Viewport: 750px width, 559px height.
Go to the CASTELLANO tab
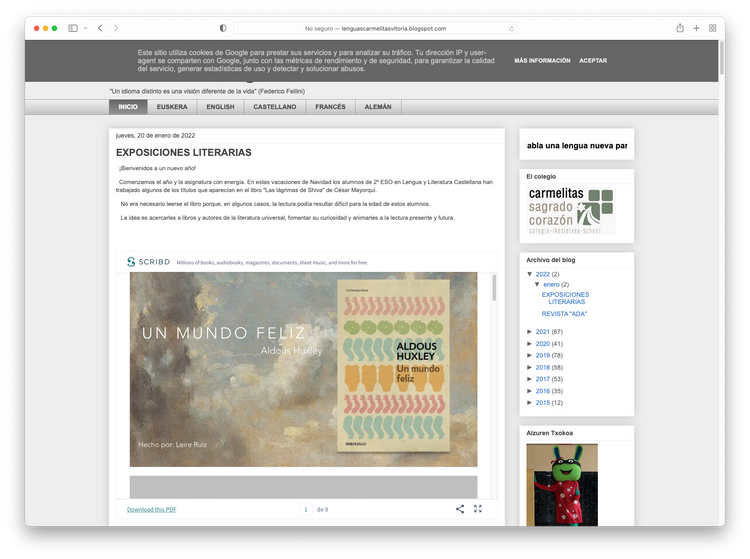click(x=275, y=107)
